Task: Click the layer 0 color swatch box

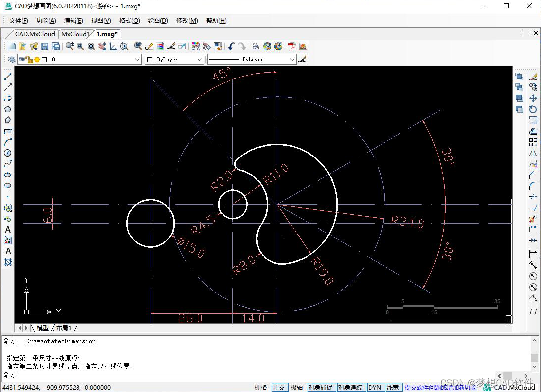Action: (44, 59)
